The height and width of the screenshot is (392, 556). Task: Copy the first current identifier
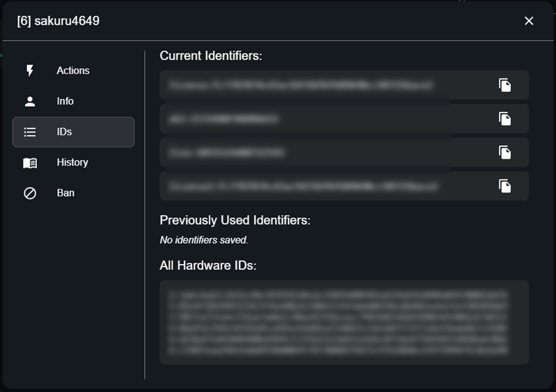tap(505, 85)
